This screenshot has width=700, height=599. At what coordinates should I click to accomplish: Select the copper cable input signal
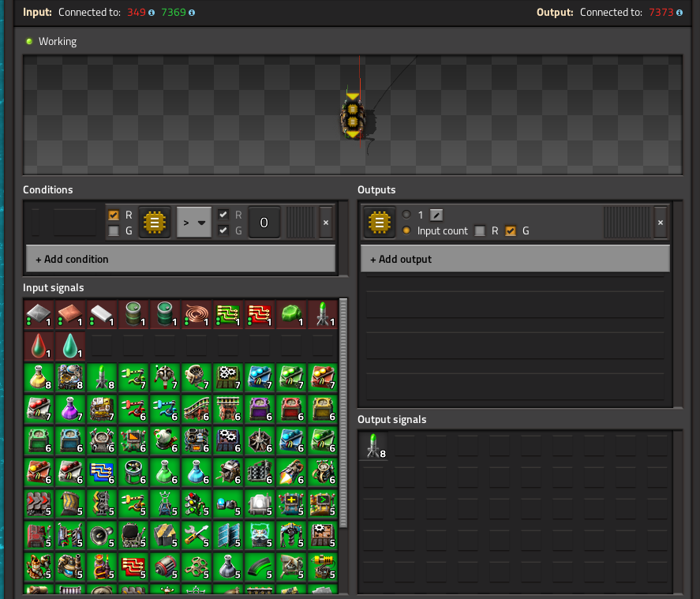(x=197, y=314)
